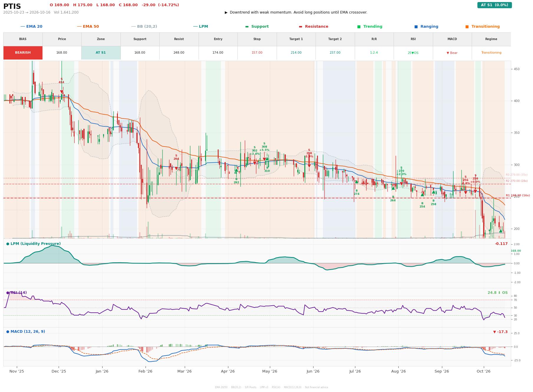The width and height of the screenshot is (533, 392).
Task: Click the blue dot beside MACD (12, 26, 9)
Action: [x=8, y=332]
